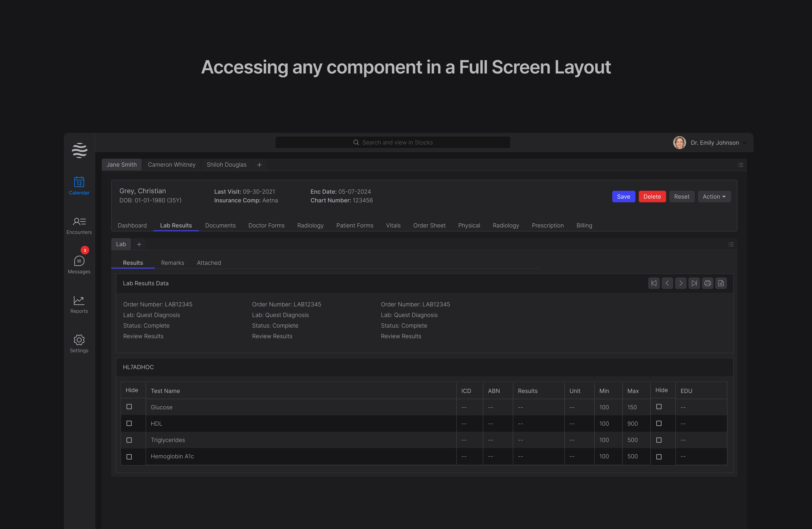Click the document preview icon
The width and height of the screenshot is (812, 529).
pos(721,283)
